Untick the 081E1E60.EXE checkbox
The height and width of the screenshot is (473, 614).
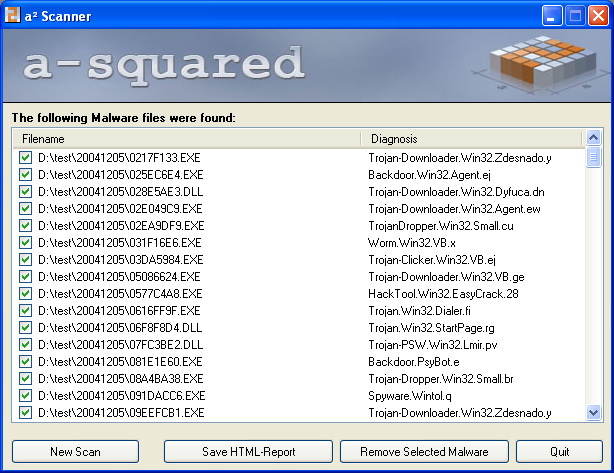point(25,362)
